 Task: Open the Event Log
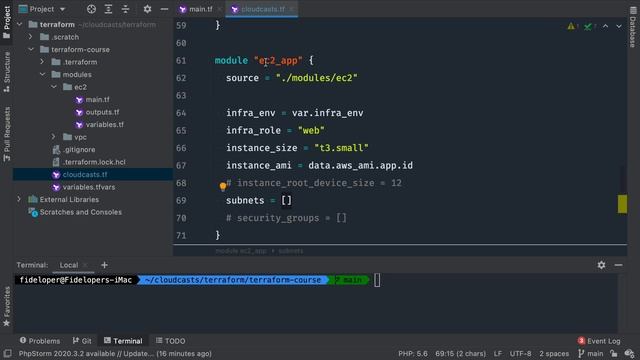[x=599, y=340]
